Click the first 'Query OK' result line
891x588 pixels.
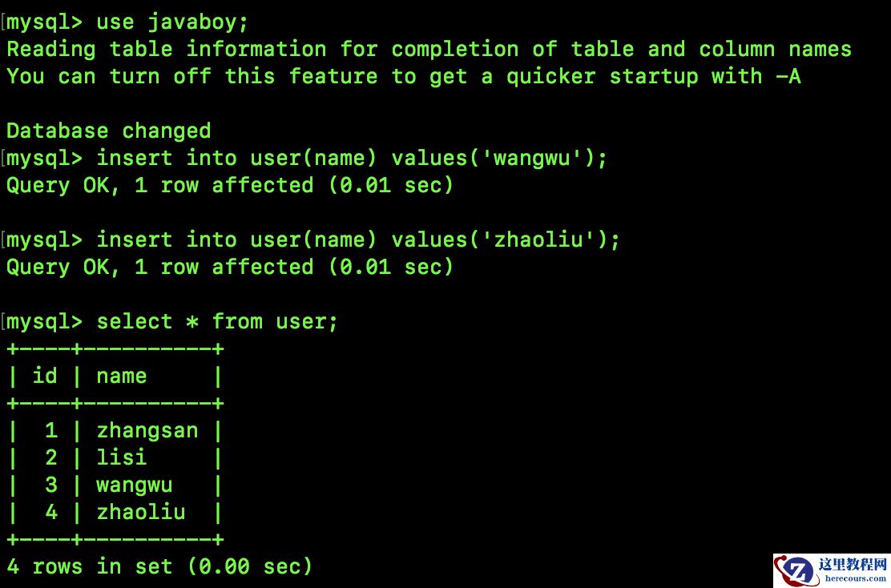[x=230, y=185]
